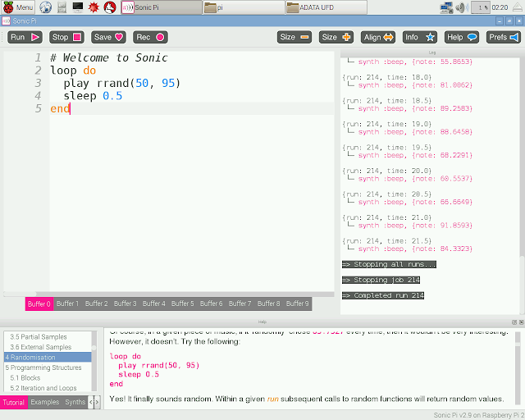This screenshot has height=420, width=525.
Task: Float the Help panel with detach icon
Action: coord(514,322)
